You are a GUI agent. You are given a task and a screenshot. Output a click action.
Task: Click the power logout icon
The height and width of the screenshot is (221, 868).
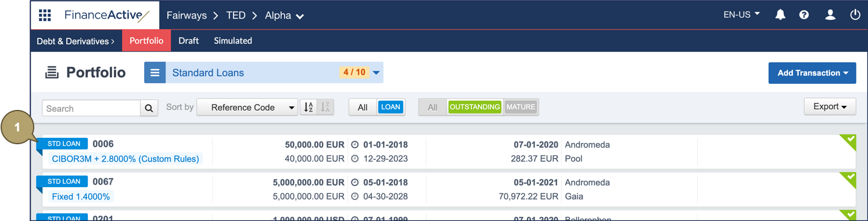(855, 15)
